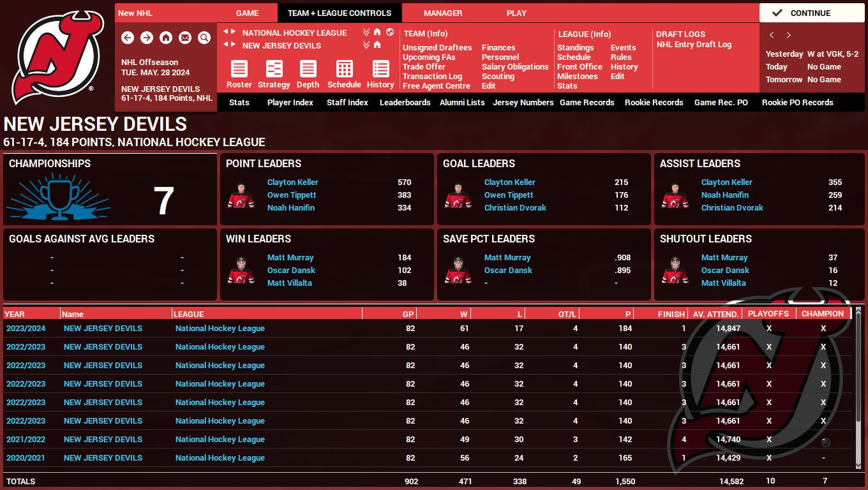Open the PLAY menu tab
The height and width of the screenshot is (490, 868).
516,13
